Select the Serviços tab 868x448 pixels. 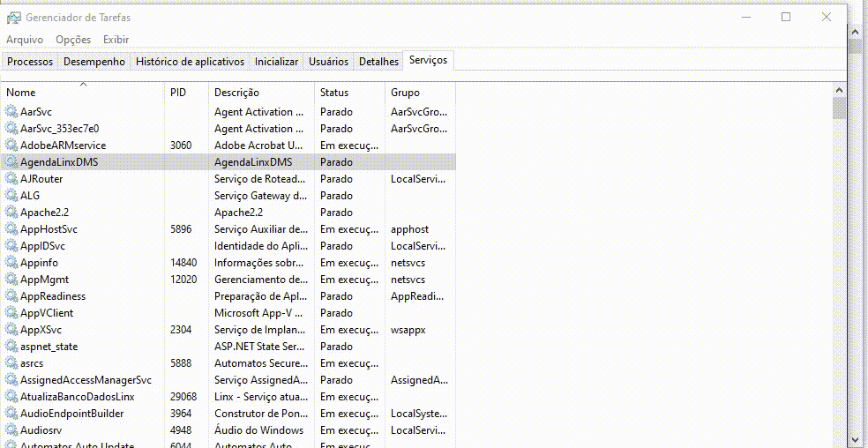pos(429,60)
